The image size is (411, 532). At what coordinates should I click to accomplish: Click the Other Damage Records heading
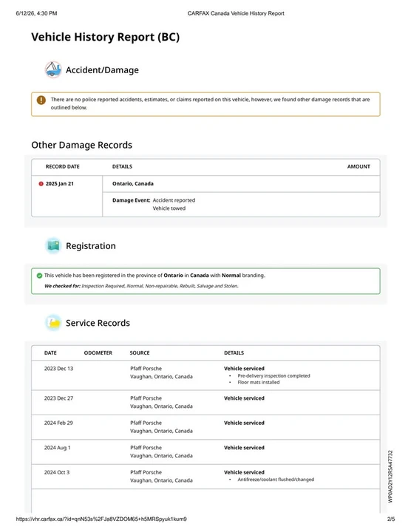[82, 145]
